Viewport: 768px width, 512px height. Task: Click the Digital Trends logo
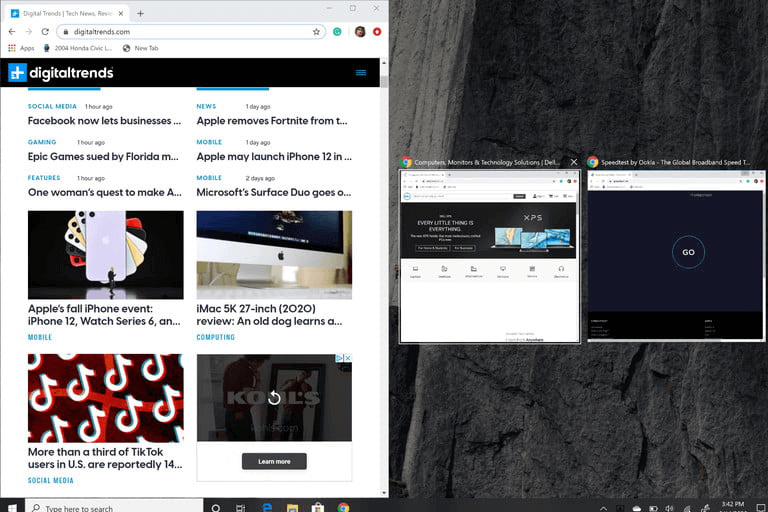(61, 73)
